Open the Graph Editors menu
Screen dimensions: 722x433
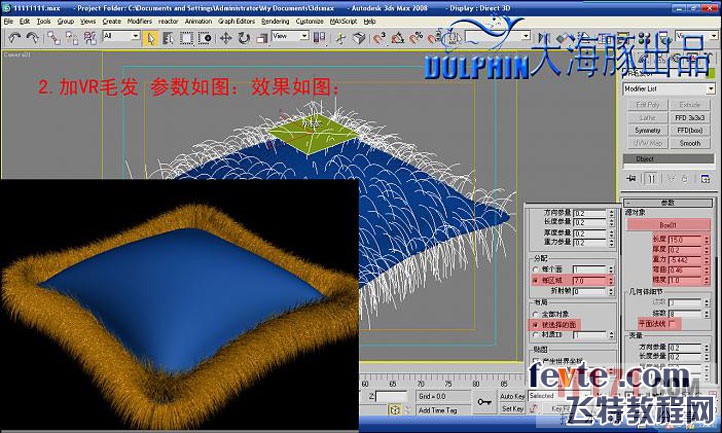point(236,22)
